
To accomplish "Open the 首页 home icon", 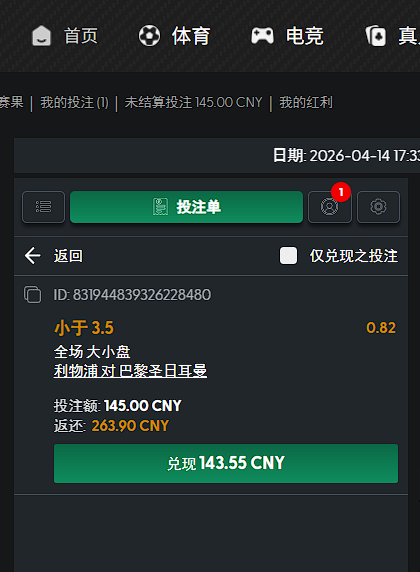I will coord(42,36).
